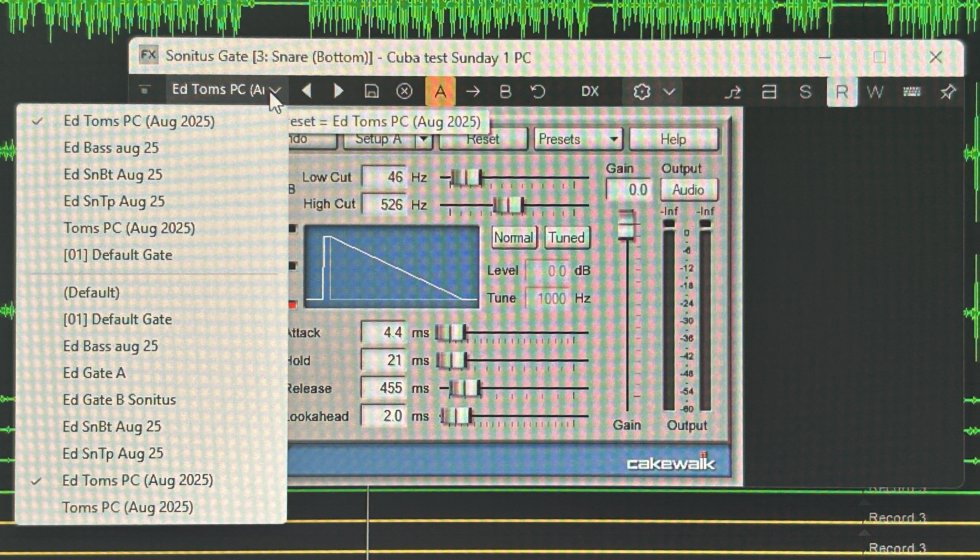The width and height of the screenshot is (980, 560).
Task: Click the Reset button
Action: [483, 139]
